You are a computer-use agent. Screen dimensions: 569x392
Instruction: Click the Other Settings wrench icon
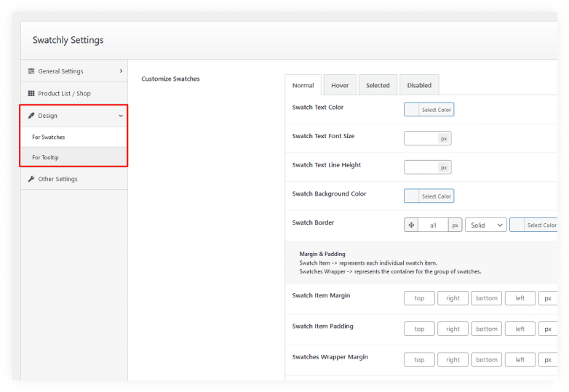click(x=31, y=179)
